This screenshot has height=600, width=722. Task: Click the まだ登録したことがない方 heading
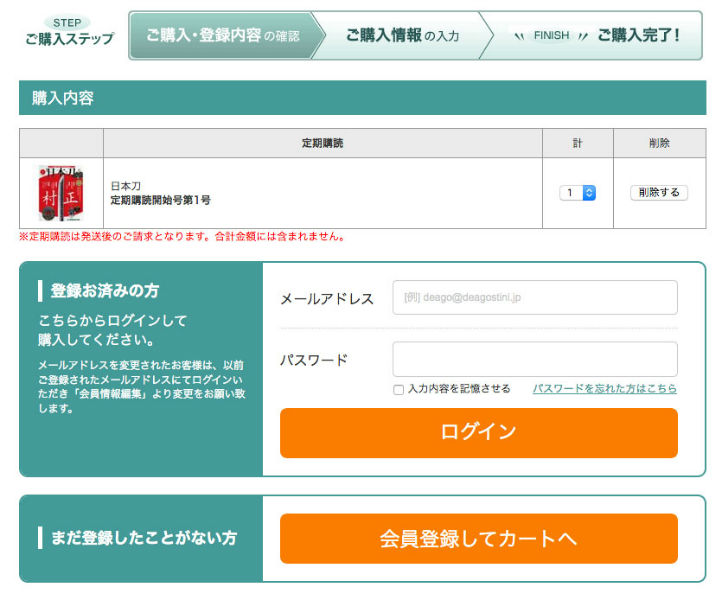pyautogui.click(x=144, y=538)
